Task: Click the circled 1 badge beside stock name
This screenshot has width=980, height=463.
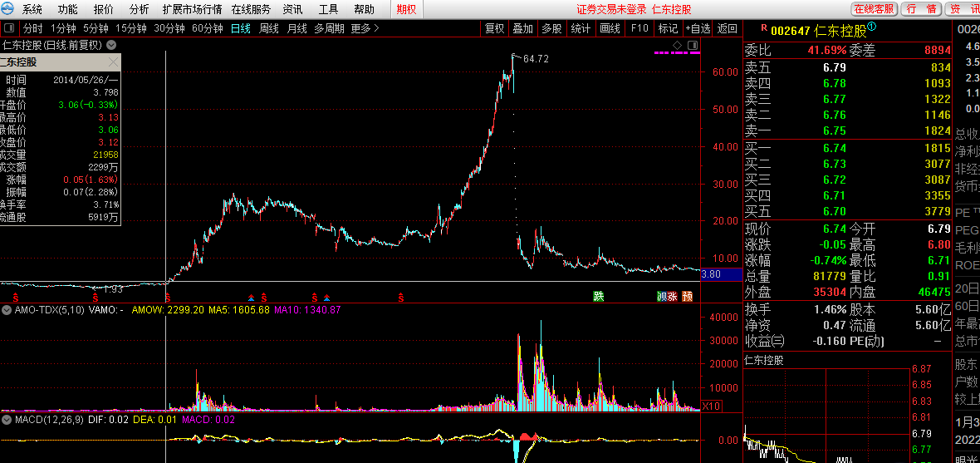Action: point(871,27)
